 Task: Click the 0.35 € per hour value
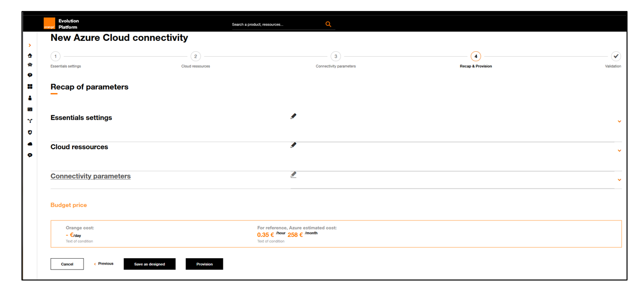click(271, 234)
